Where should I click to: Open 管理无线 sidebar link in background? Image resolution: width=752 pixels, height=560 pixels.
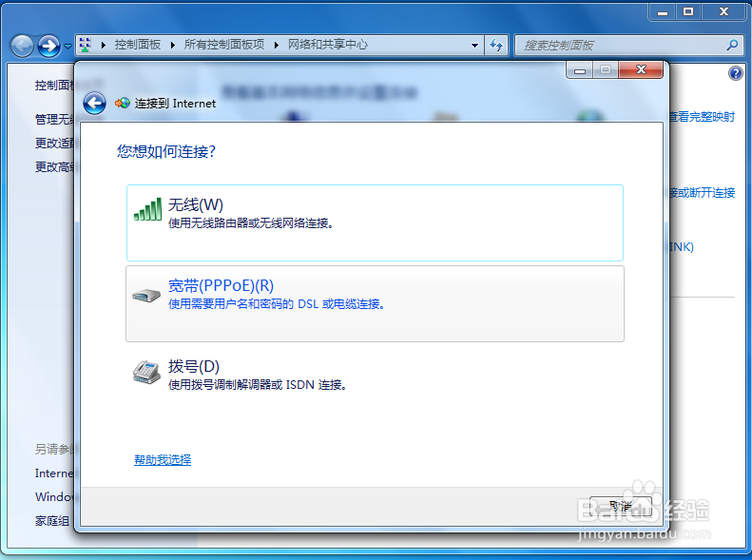coord(54,119)
